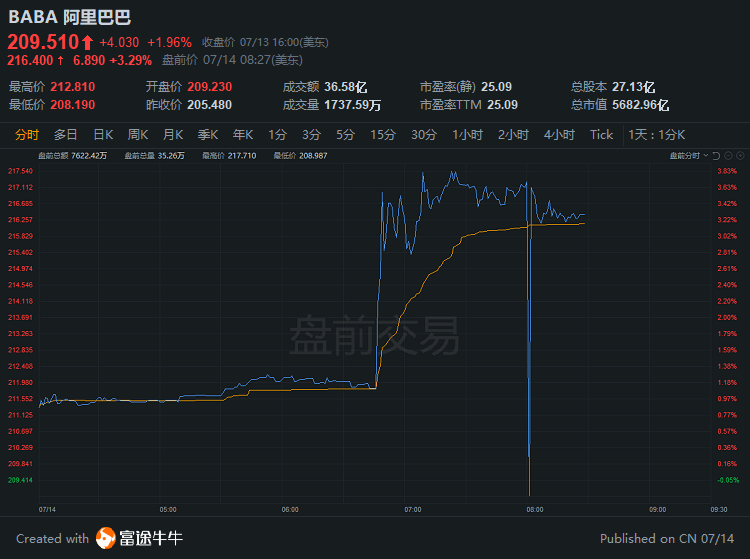Select the Tick tab
This screenshot has height=559, width=750.
(601, 135)
